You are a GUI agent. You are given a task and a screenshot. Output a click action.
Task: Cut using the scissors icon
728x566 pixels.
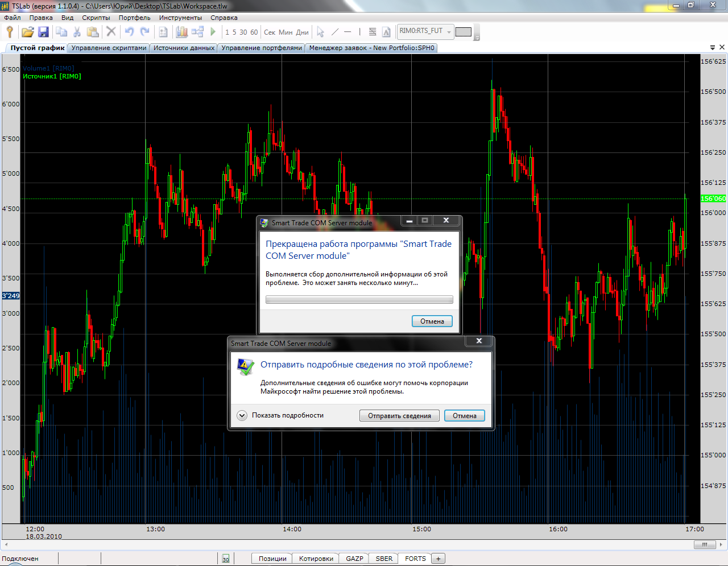77,32
